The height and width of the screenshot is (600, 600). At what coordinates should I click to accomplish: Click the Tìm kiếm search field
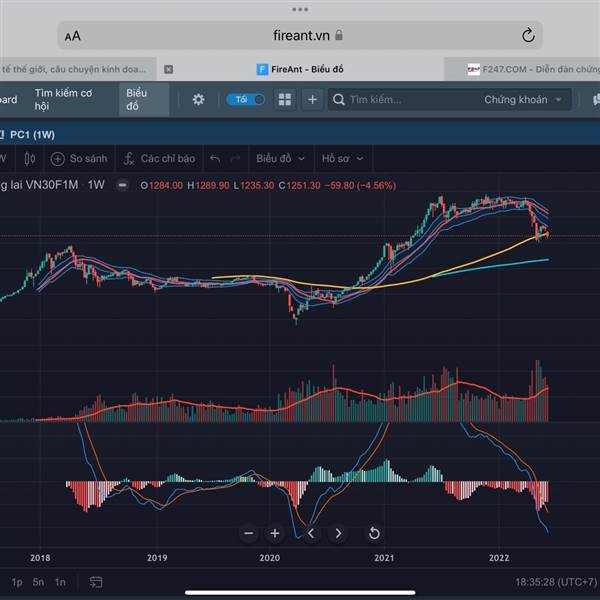[x=402, y=99]
